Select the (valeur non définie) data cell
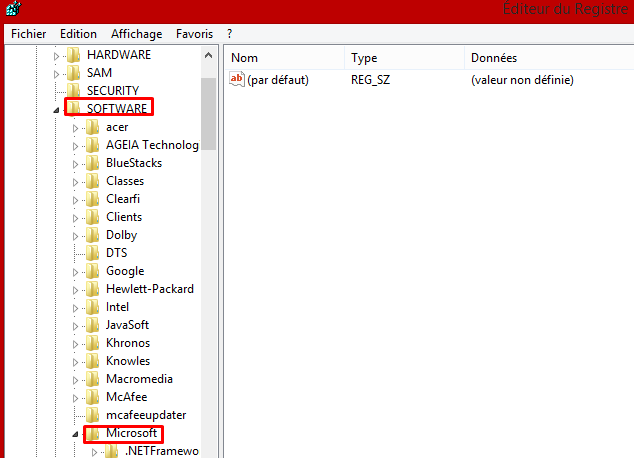This screenshot has height=458, width=634. [x=522, y=80]
